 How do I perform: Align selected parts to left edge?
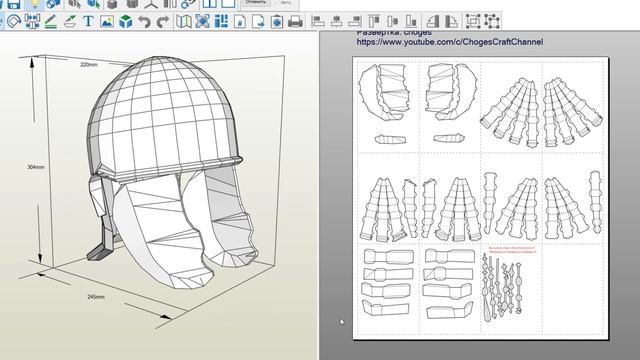click(x=318, y=21)
